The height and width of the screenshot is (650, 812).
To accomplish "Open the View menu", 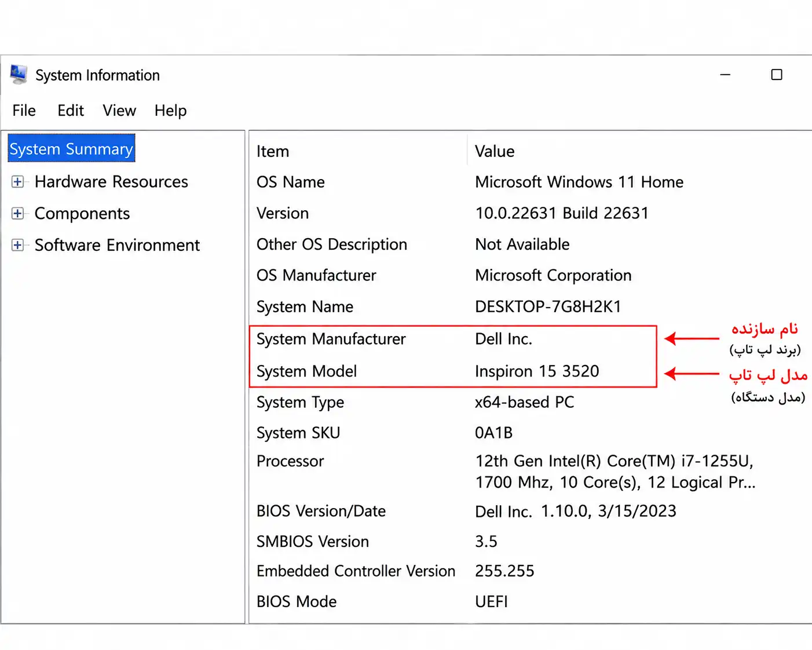I will (x=119, y=111).
